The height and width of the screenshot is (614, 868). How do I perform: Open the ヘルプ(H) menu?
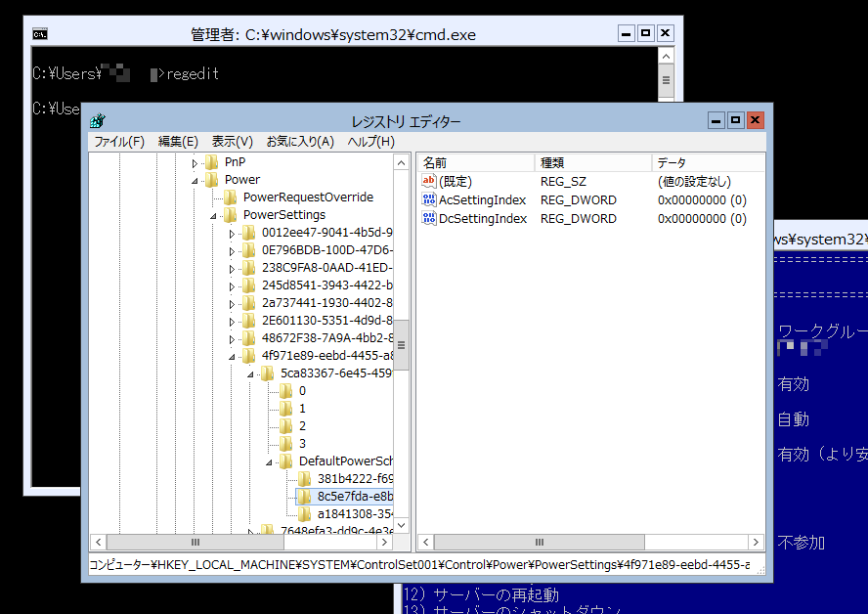coord(370,142)
